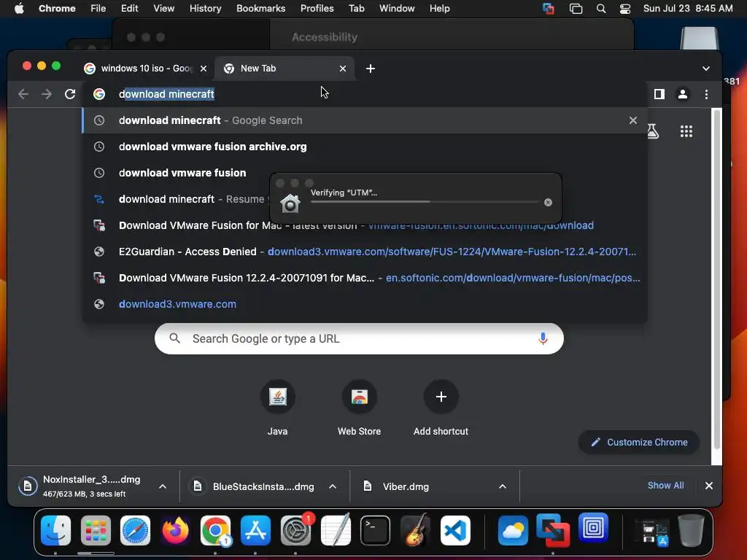Open the Profiles menu
This screenshot has width=747, height=560.
tap(317, 9)
